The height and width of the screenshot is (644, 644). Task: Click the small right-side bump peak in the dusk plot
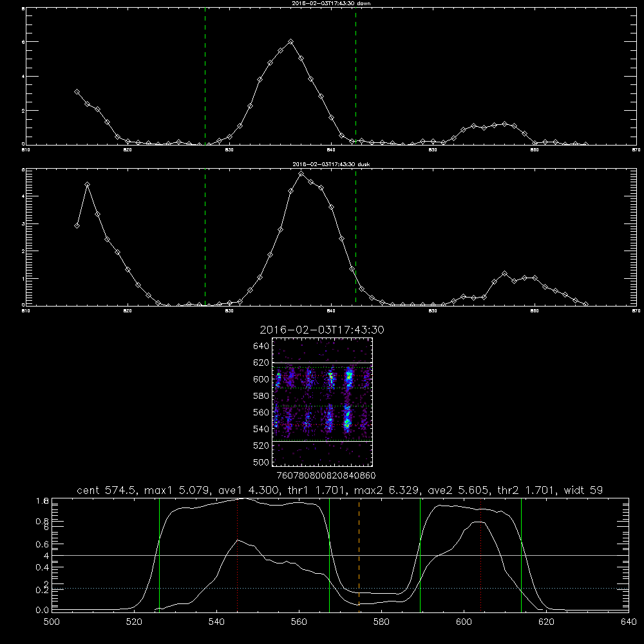(505, 274)
